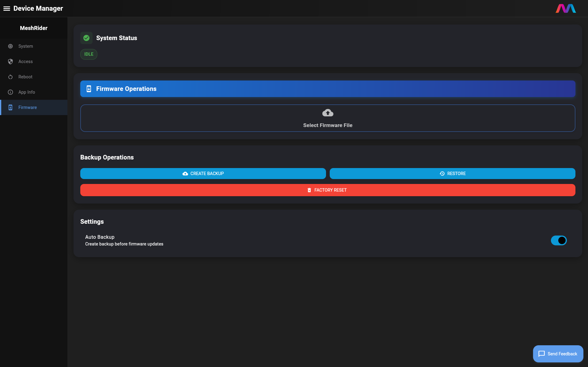Click the RESTORE button

[452, 174]
